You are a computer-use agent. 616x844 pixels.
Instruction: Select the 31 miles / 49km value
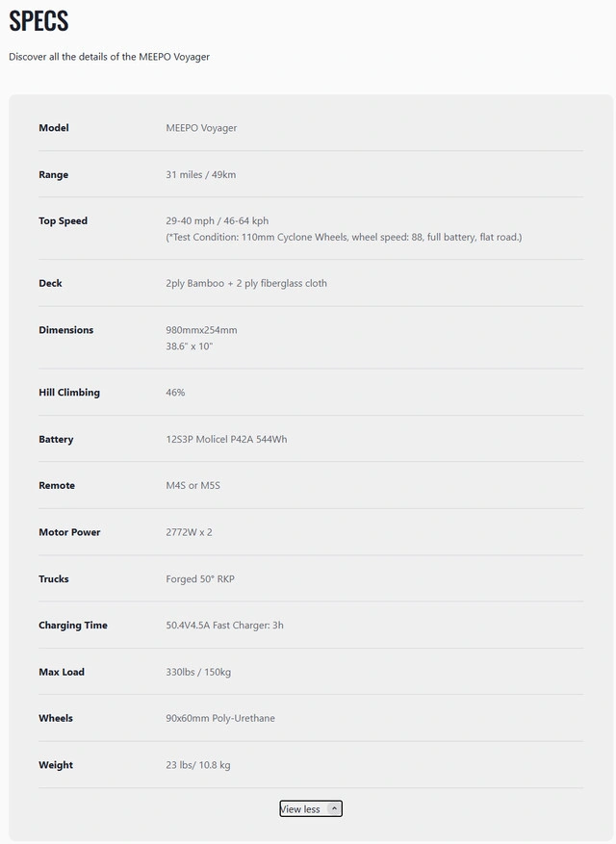tap(201, 174)
